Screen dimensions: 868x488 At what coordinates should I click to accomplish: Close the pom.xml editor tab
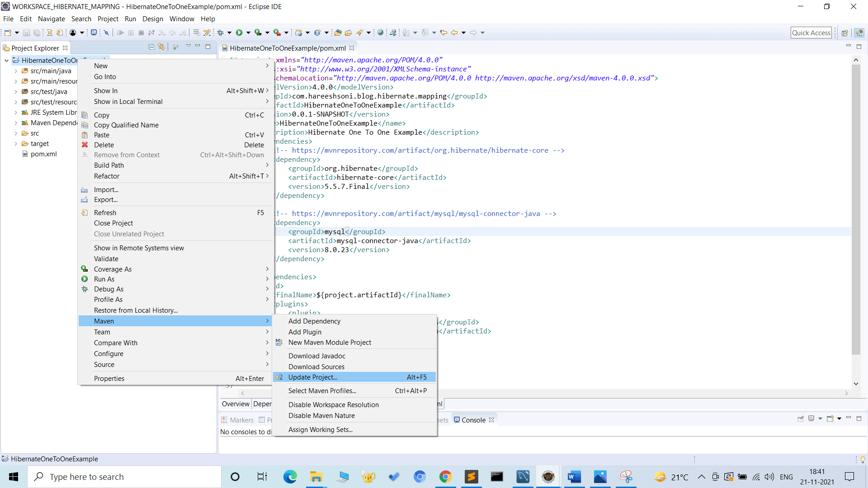coord(352,48)
